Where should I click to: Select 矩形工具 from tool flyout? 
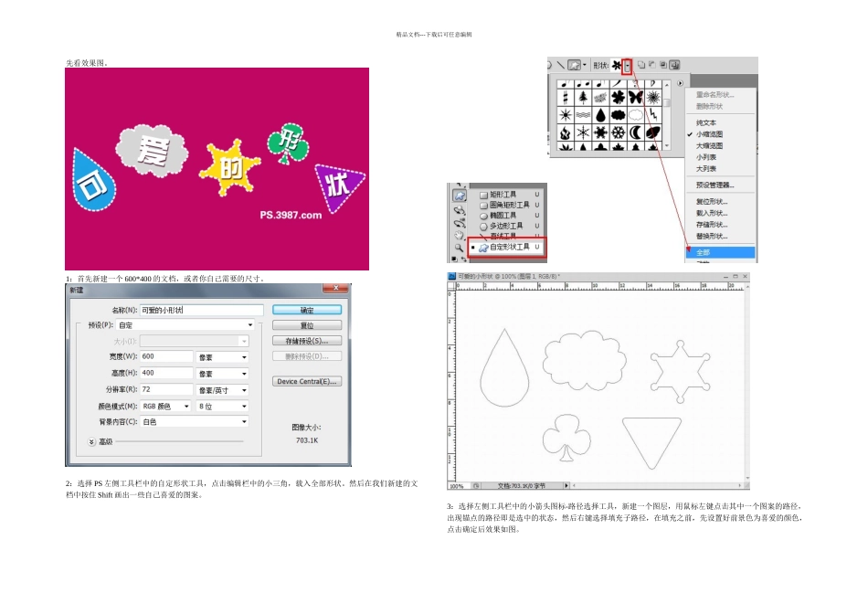coord(510,195)
